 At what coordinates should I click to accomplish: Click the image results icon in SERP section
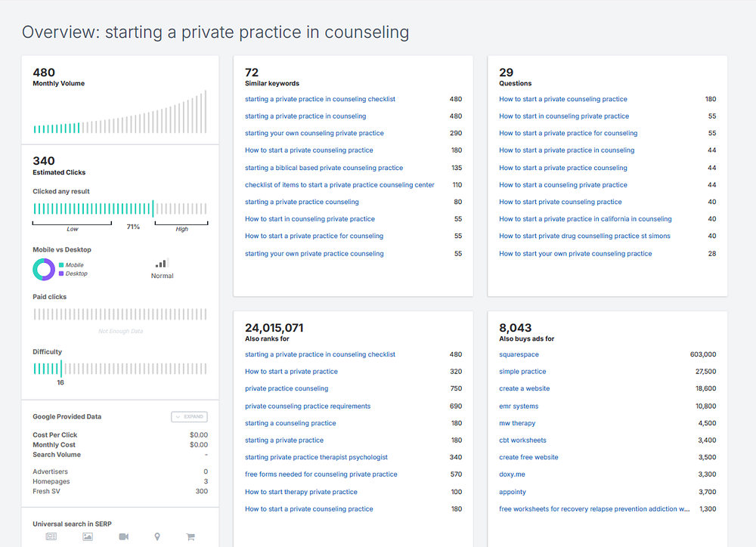88,536
